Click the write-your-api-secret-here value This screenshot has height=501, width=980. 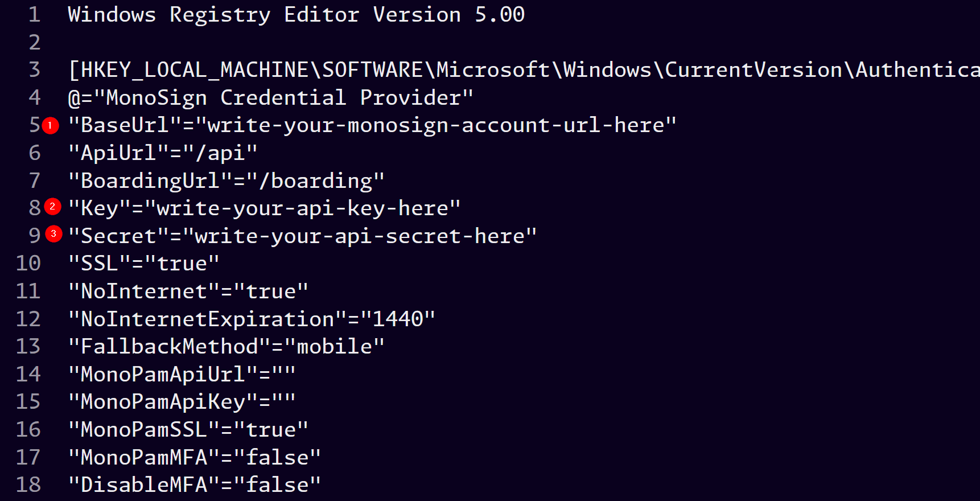tap(360, 236)
